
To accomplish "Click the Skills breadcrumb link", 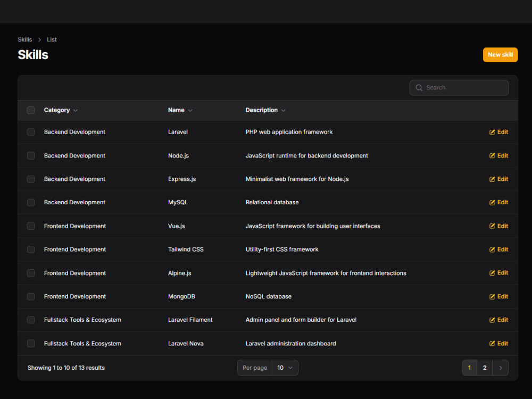I will (x=25, y=40).
